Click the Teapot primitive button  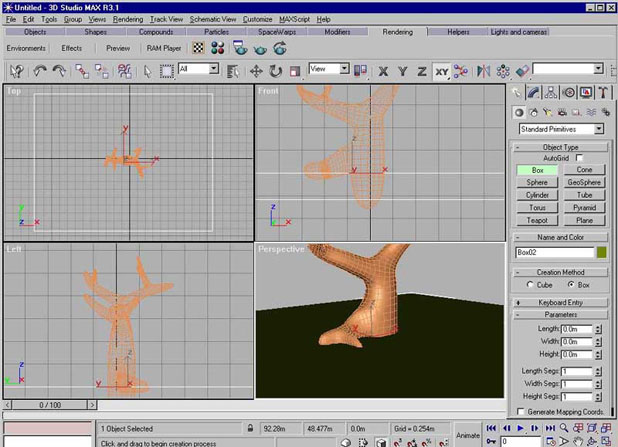[537, 220]
